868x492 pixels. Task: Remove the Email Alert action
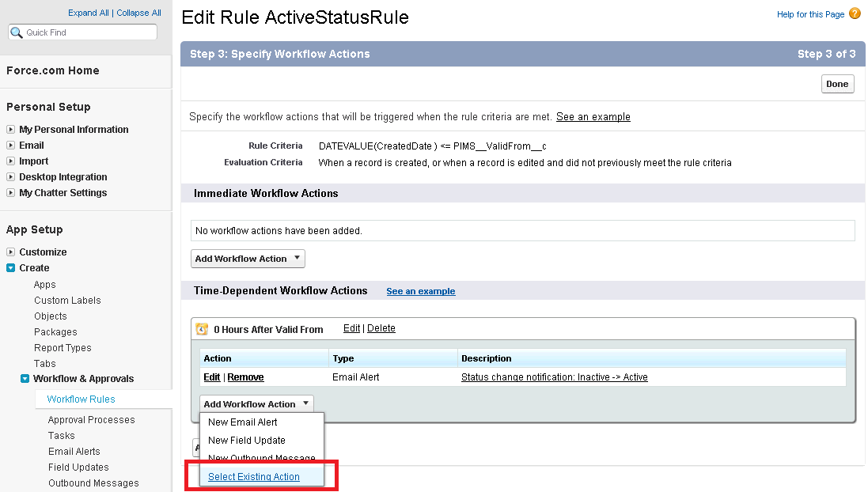pos(245,377)
